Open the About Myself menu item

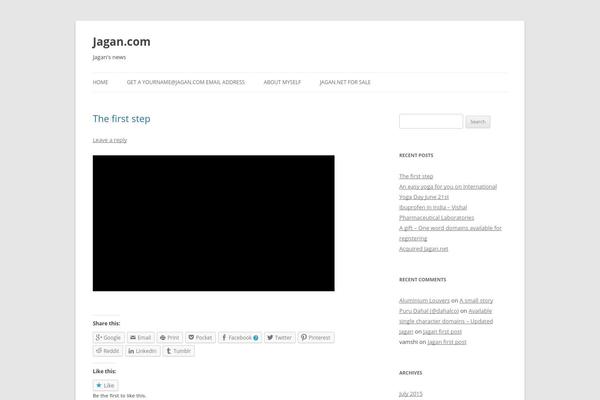(x=282, y=82)
